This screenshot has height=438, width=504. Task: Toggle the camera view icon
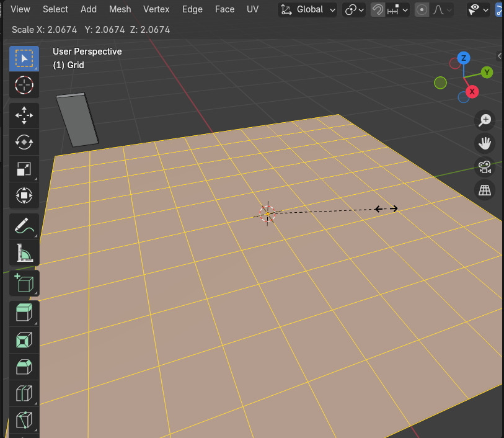tap(485, 168)
